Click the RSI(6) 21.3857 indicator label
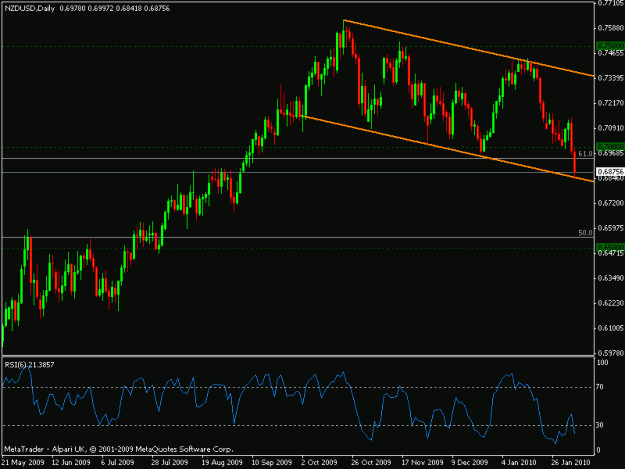This screenshot has height=469, width=625. point(29,365)
